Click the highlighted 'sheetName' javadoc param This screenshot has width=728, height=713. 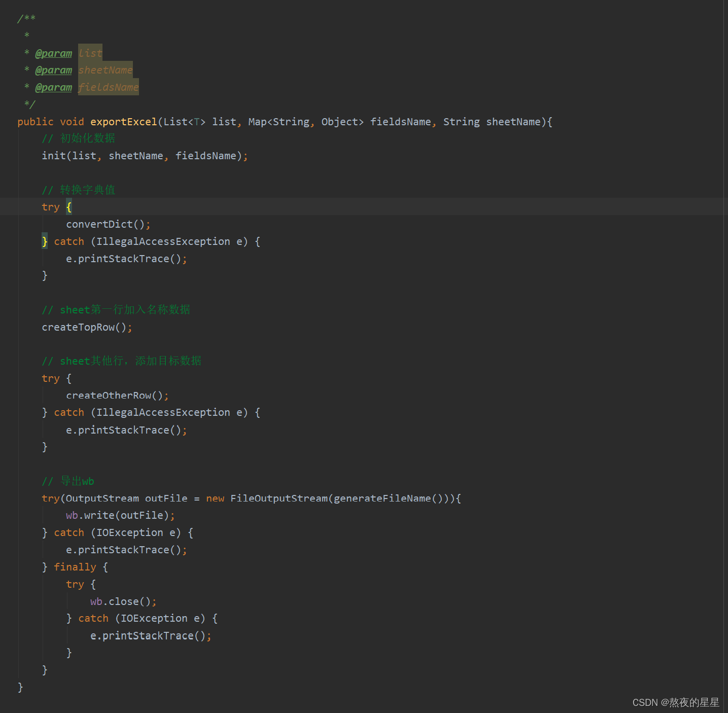[106, 70]
